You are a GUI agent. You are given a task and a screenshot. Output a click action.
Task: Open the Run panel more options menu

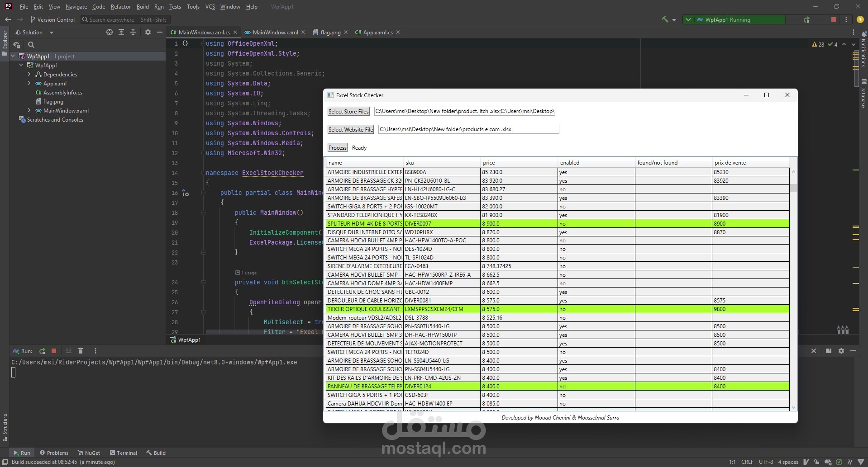95,351
